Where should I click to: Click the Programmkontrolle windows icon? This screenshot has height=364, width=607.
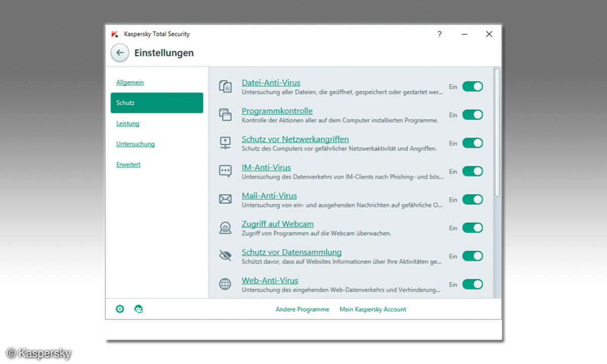[x=225, y=115]
